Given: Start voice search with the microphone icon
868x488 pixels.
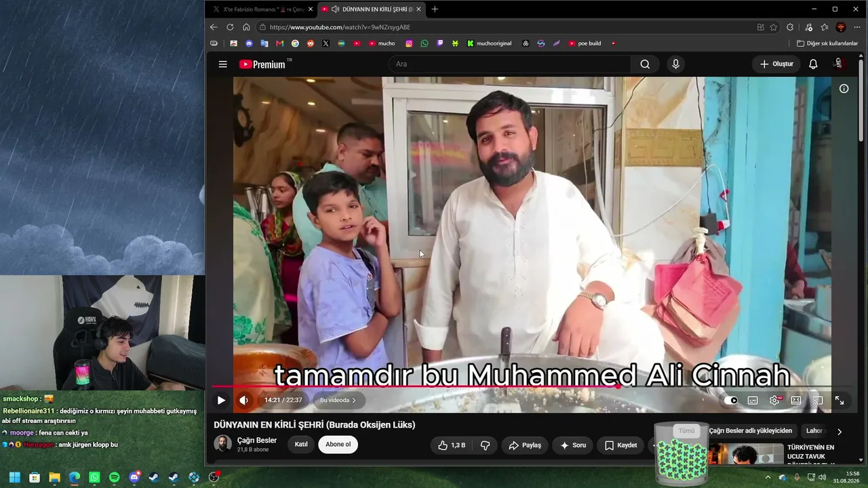Looking at the screenshot, I should 675,64.
